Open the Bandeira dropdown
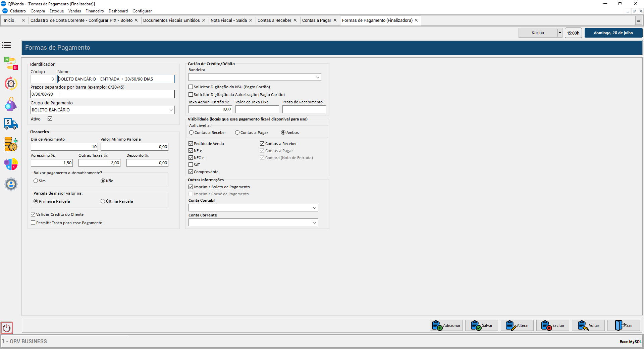The image size is (644, 349). tap(317, 78)
